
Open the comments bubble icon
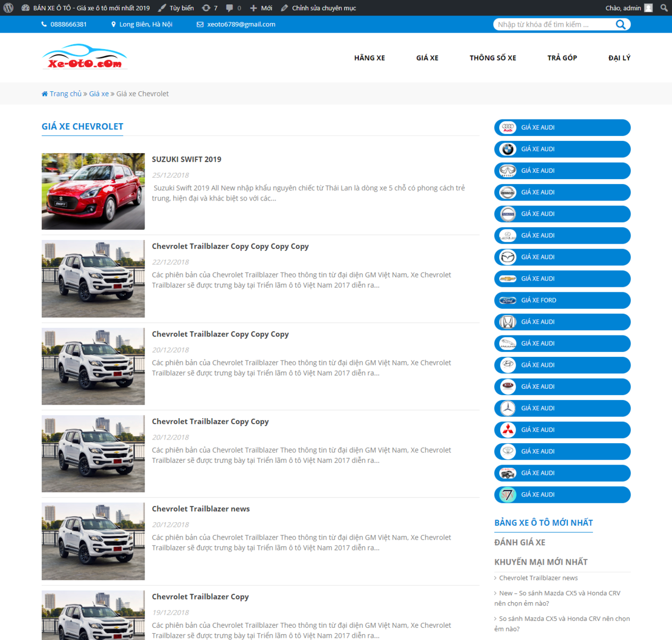click(229, 8)
